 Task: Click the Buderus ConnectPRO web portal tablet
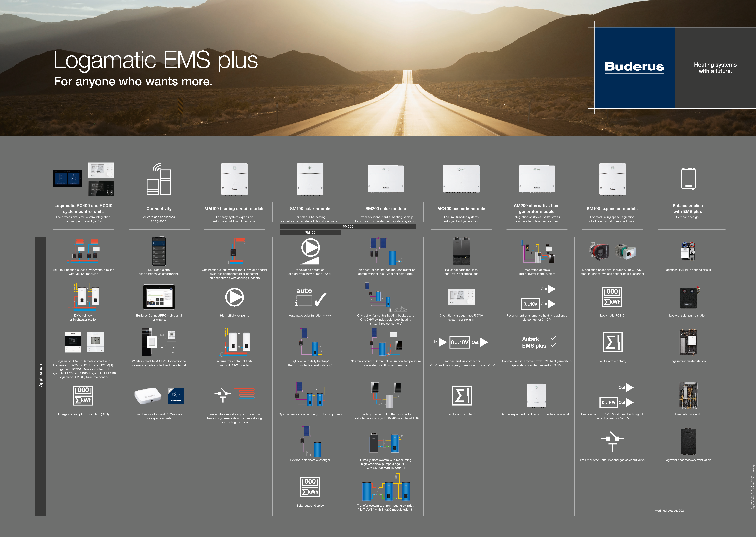point(159,297)
